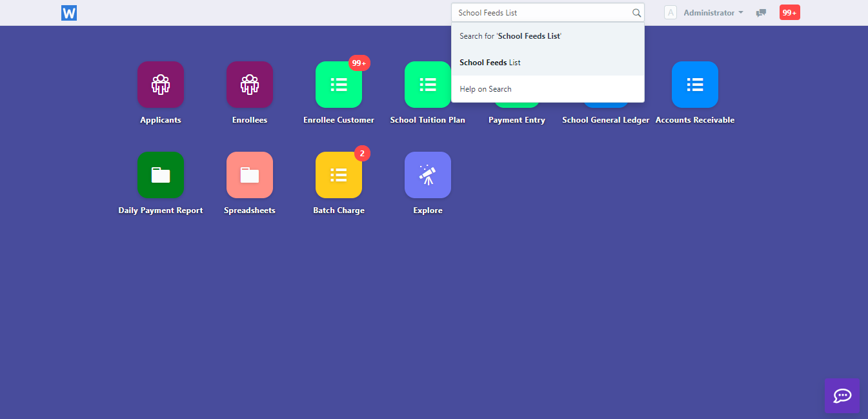Click the Applicants label
The width and height of the screenshot is (868, 419).
(x=161, y=120)
